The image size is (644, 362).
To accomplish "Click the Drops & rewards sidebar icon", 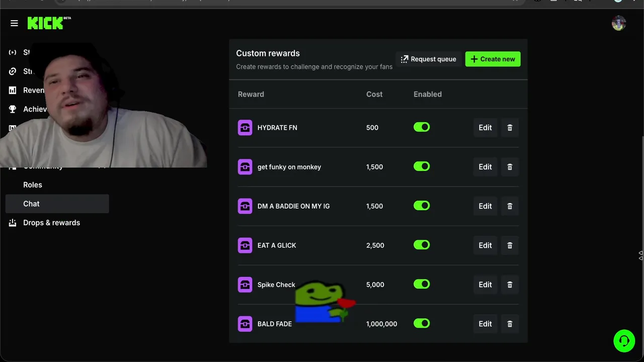I will point(13,223).
